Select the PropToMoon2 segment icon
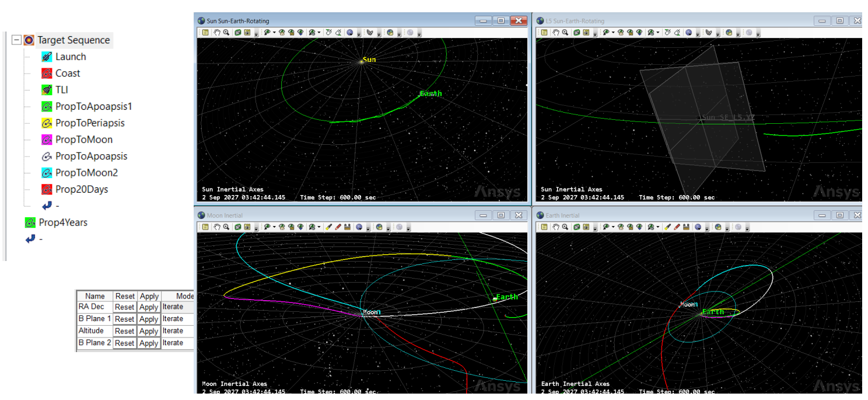This screenshot has width=868, height=400. click(47, 173)
